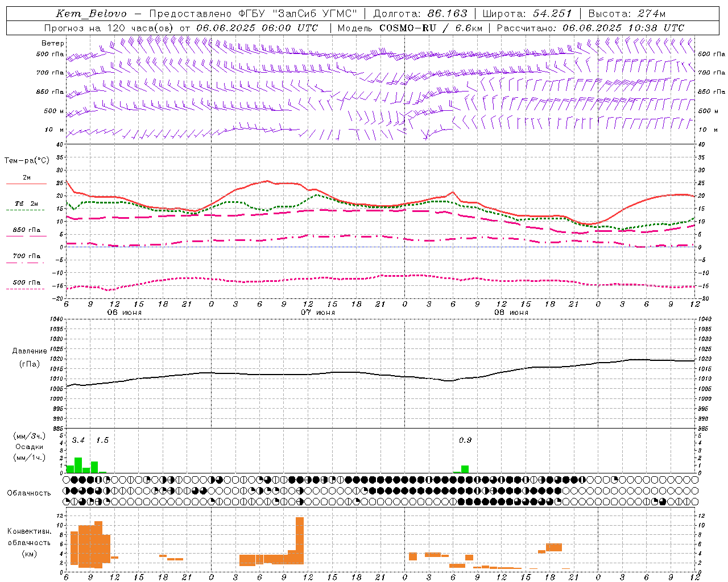This screenshot has width=728, height=582.
Task: Select the longitude value "Долгота: 86.163"
Action: pos(420,14)
